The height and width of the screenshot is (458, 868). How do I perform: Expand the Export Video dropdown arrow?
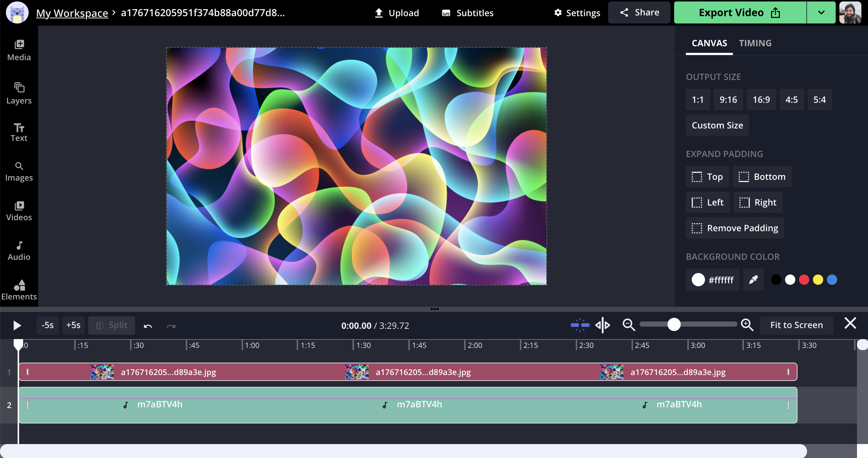pyautogui.click(x=821, y=13)
